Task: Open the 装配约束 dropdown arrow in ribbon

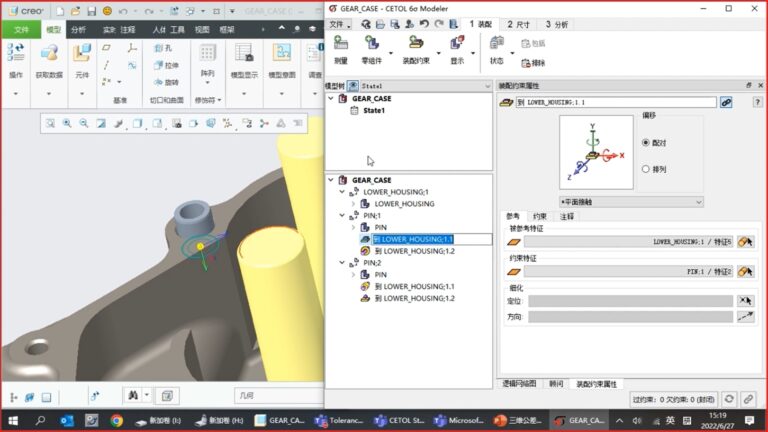Action: (438, 53)
